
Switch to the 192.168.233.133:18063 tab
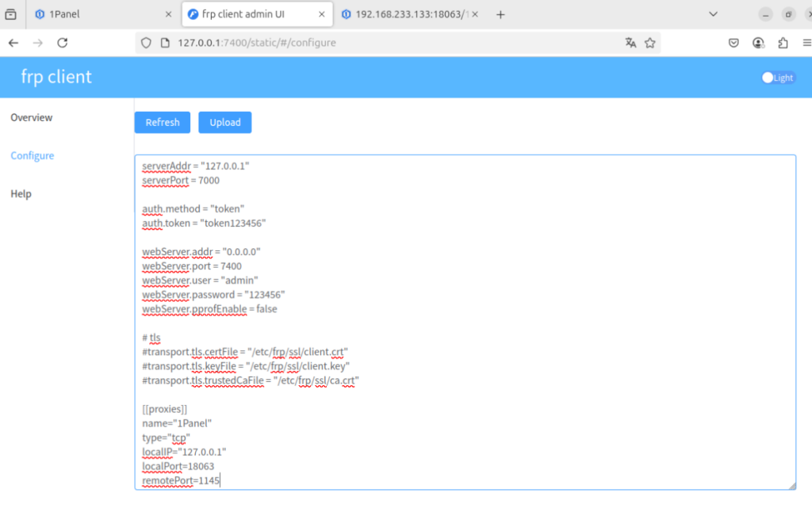(409, 14)
